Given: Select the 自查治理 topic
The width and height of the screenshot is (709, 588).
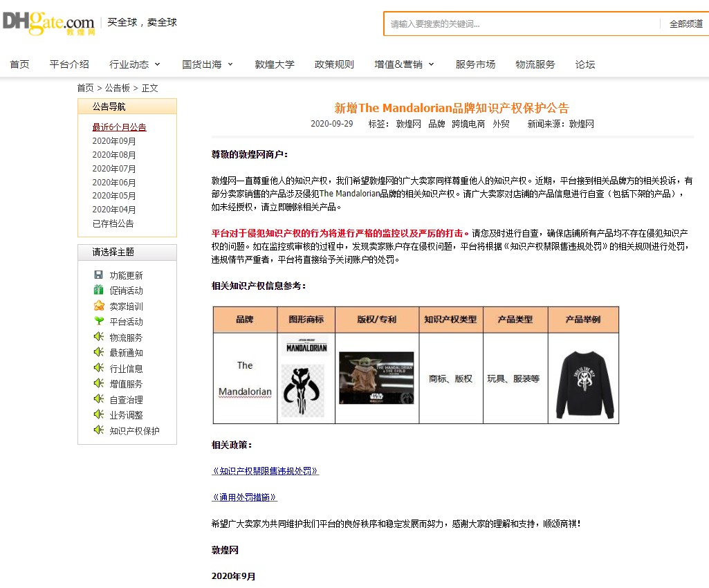Looking at the screenshot, I should 126,400.
